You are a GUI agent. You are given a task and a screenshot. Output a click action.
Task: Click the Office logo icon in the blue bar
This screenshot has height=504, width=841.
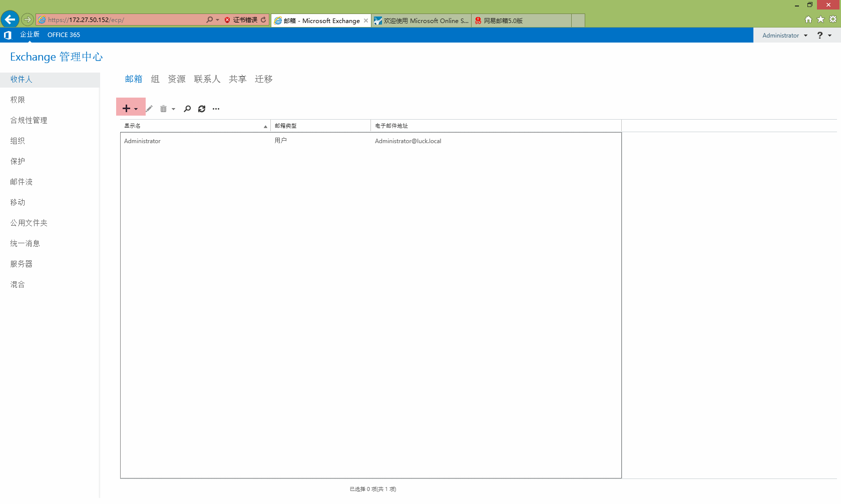[8, 35]
